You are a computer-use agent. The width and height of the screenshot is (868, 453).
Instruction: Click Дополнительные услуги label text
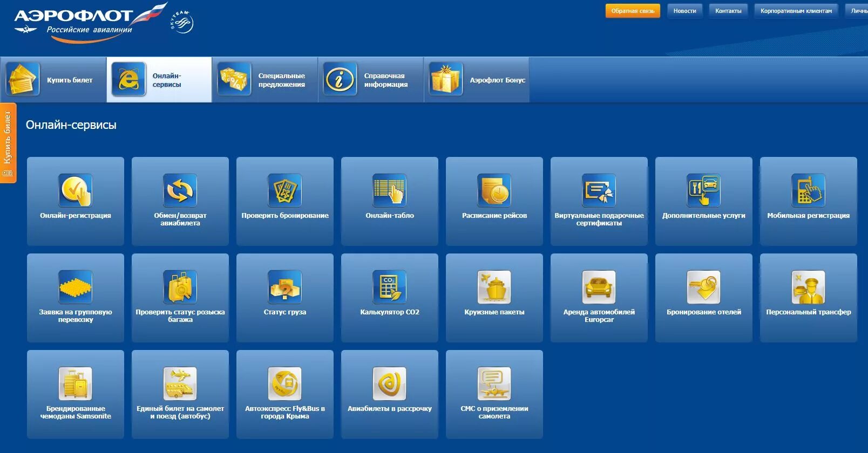704,215
